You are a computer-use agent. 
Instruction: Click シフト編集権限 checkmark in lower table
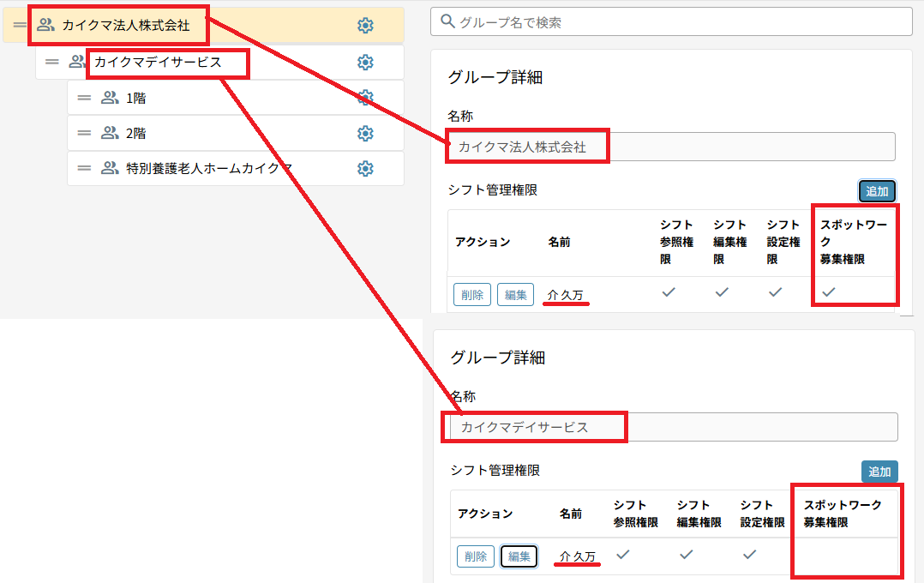click(x=686, y=554)
